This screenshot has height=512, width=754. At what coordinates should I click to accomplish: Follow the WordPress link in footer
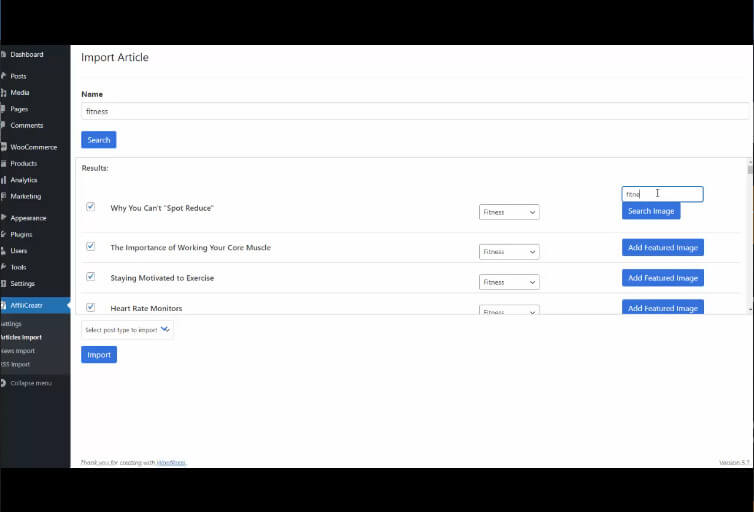click(171, 462)
